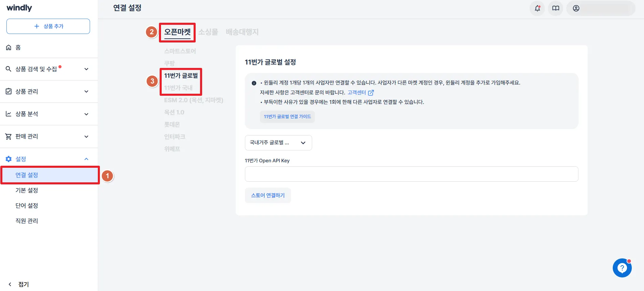
Task: Click the 스토어 연결하기 button
Action: [x=268, y=195]
